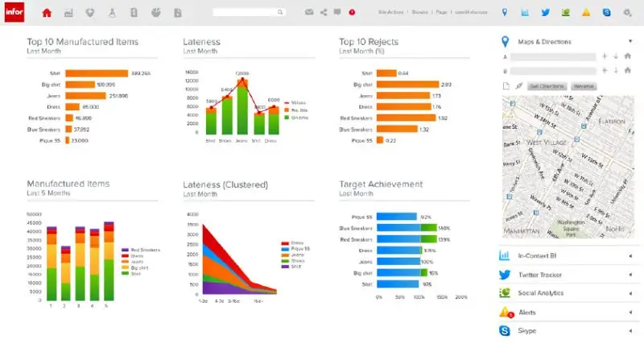Go to the red Home icon
The width and height of the screenshot is (644, 344).
pyautogui.click(x=47, y=13)
